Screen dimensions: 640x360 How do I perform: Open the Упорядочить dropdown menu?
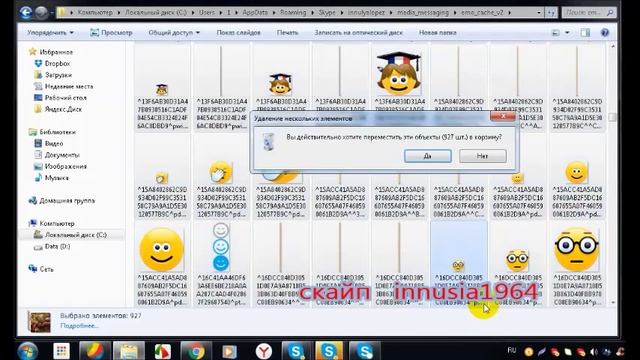pos(51,33)
